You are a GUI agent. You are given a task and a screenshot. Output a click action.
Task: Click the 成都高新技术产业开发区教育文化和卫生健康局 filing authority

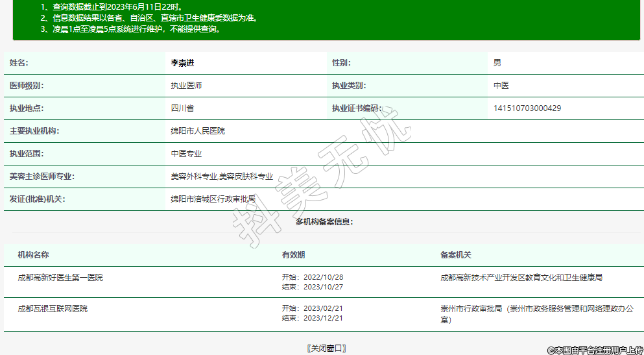(x=521, y=278)
